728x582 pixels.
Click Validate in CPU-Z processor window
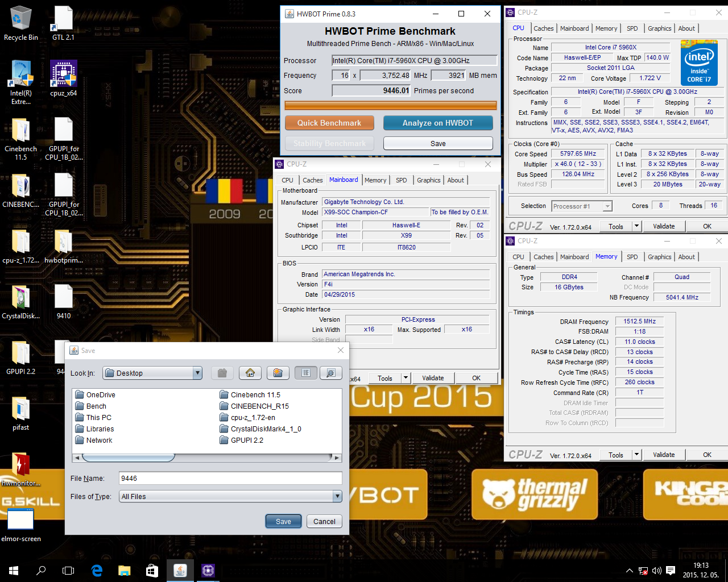664,226
